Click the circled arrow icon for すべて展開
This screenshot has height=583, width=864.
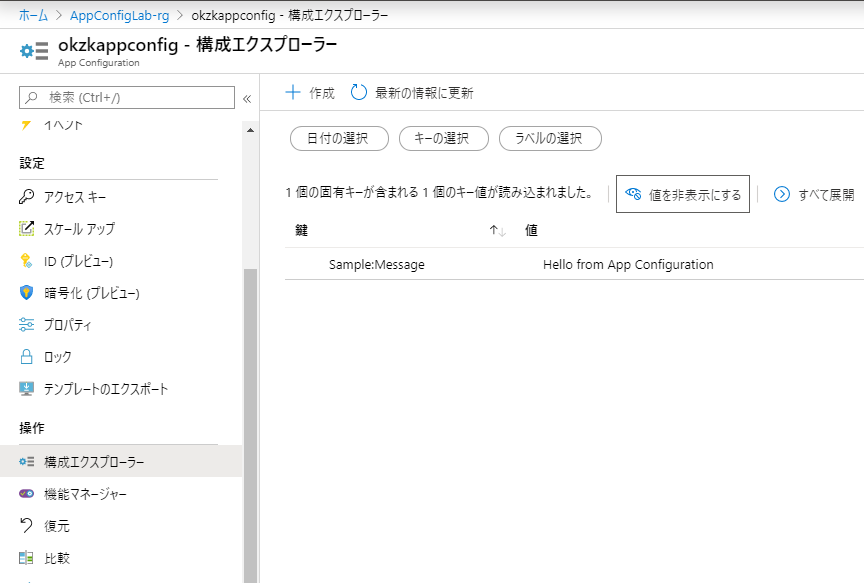(781, 194)
